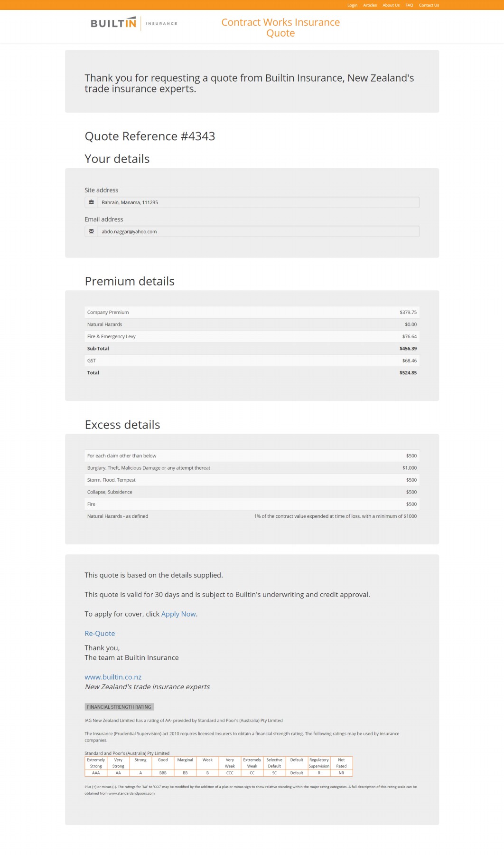Image resolution: width=504 pixels, height=855 pixels.
Task: Select the Company Premium row
Action: [252, 313]
